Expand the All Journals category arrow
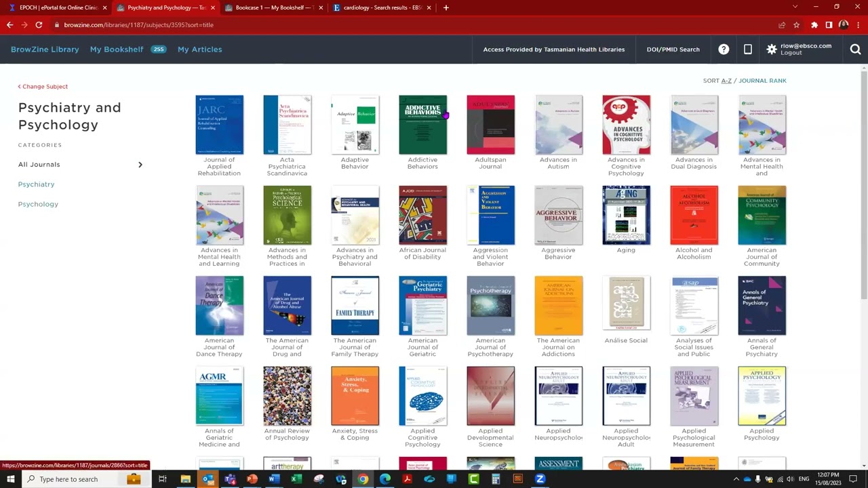This screenshot has width=868, height=488. tap(140, 165)
